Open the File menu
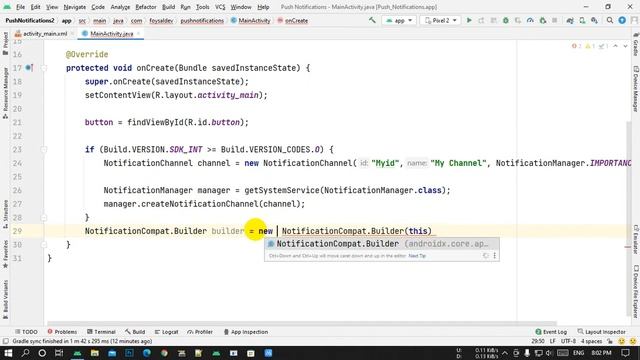Image resolution: width=640 pixels, height=360 pixels. point(20,7)
